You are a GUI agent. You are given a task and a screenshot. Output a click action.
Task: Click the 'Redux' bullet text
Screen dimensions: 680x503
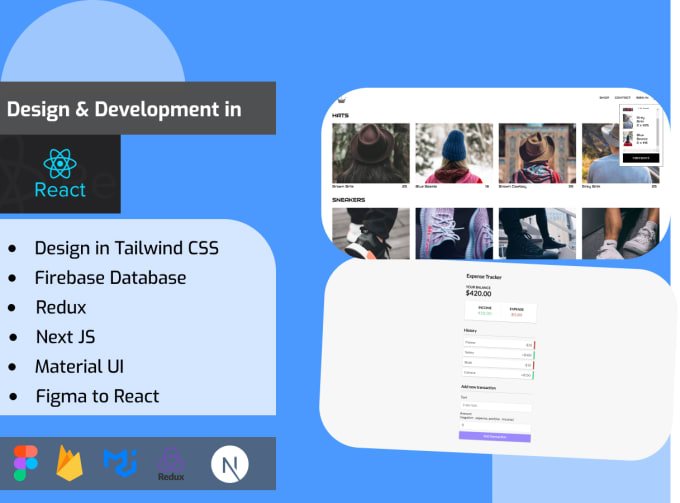tap(61, 307)
